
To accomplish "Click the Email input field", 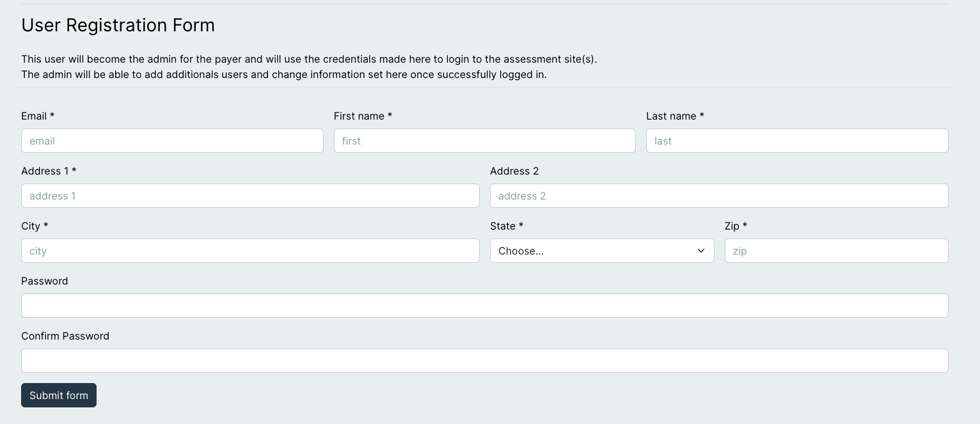I will pos(172,141).
